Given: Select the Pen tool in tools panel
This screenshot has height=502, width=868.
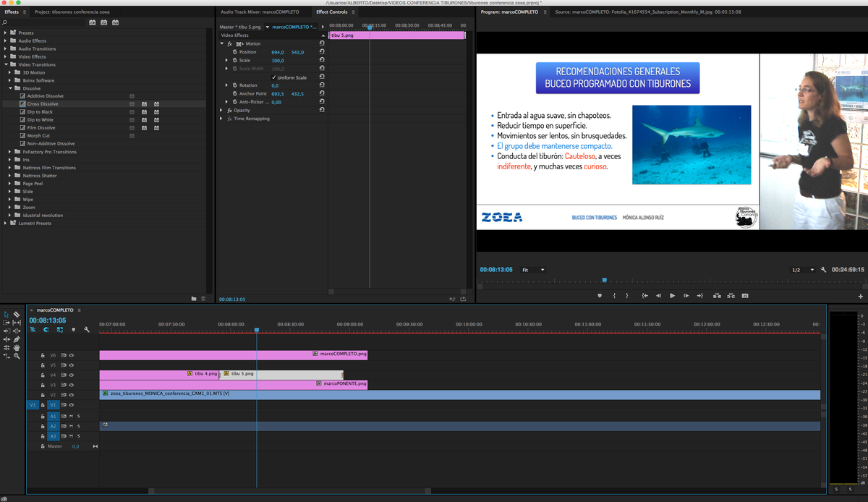Looking at the screenshot, I should (17, 339).
